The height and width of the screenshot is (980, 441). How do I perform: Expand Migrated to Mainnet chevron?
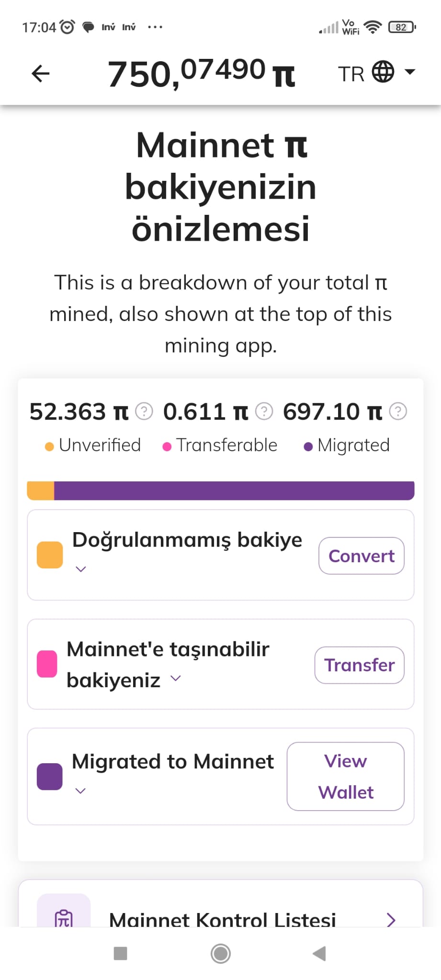tap(81, 791)
